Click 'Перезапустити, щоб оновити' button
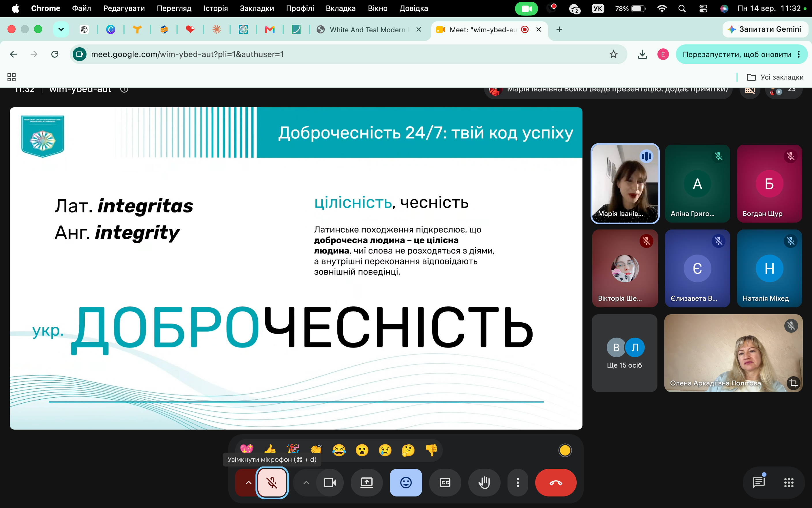 (737, 54)
